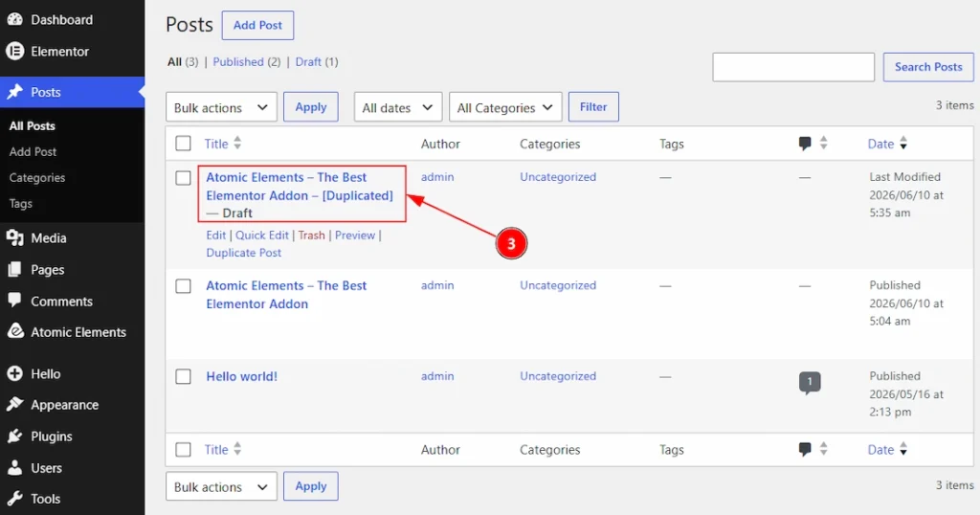
Task: Click the Date column header link
Action: coord(880,144)
